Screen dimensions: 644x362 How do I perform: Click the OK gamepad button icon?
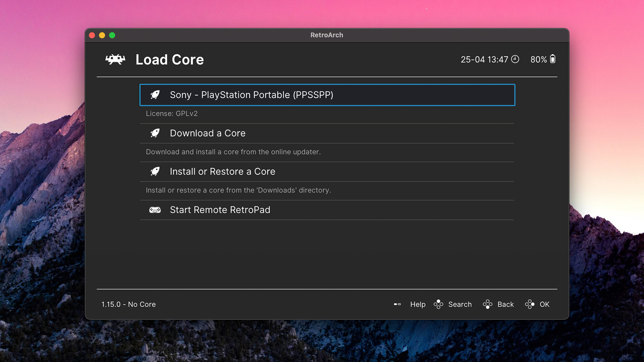(x=530, y=304)
